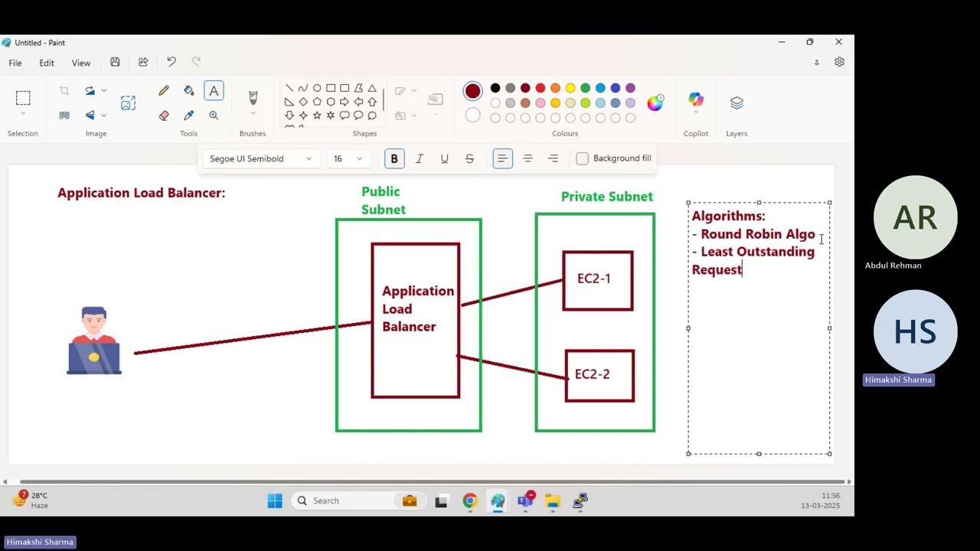The height and width of the screenshot is (551, 980).
Task: Click the Crop image icon
Action: [x=64, y=91]
